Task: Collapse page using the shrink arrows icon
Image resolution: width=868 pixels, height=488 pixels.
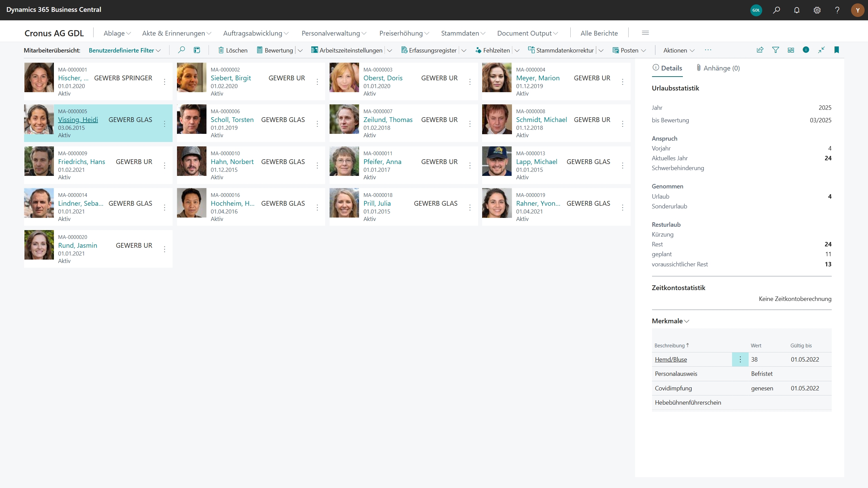Action: coord(821,50)
